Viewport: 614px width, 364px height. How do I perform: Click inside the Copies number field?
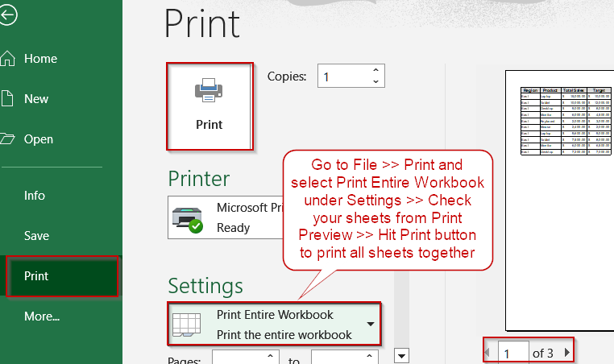click(x=345, y=76)
